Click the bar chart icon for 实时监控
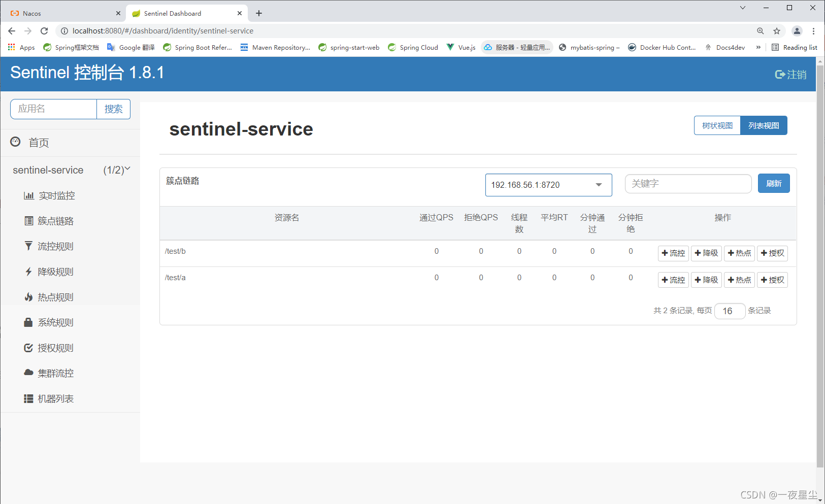825x504 pixels. coord(29,195)
